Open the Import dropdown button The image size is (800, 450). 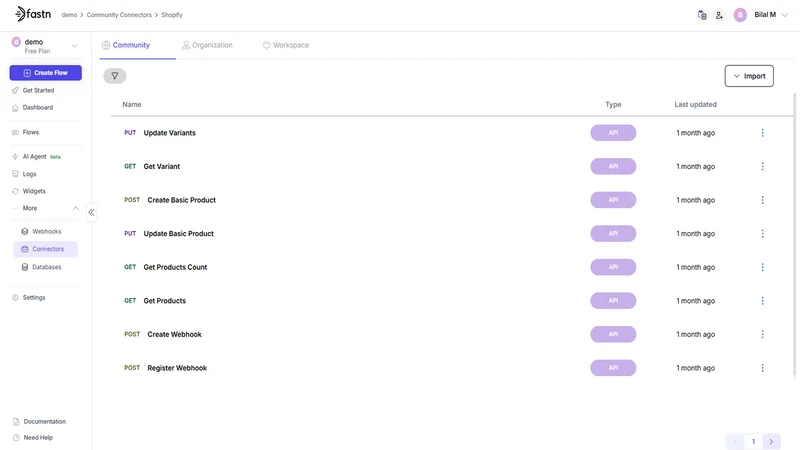(749, 76)
